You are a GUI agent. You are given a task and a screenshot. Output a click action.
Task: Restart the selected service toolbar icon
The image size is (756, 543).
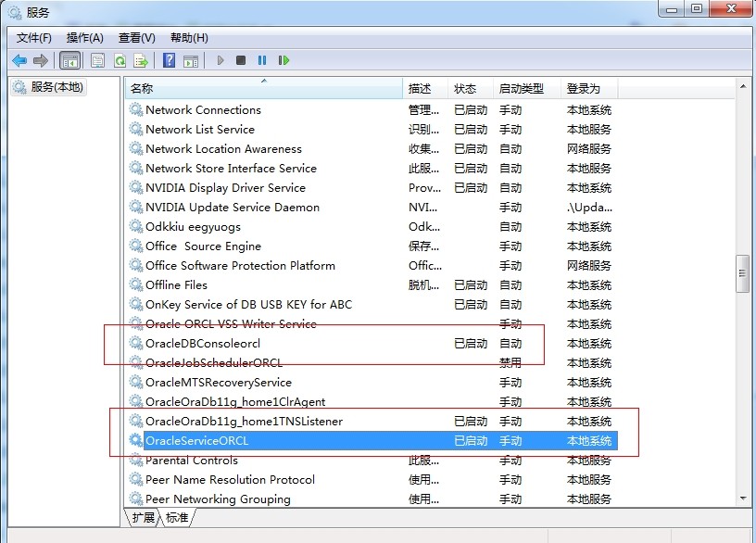283,60
